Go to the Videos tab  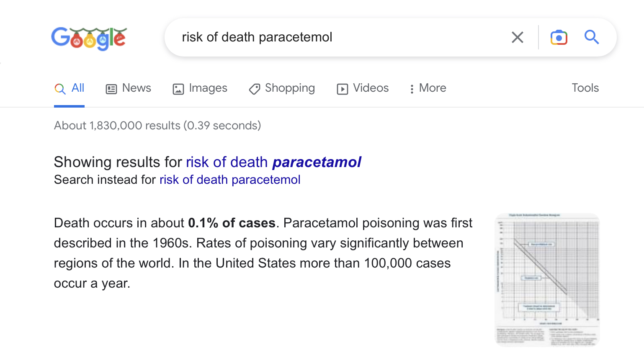point(371,88)
